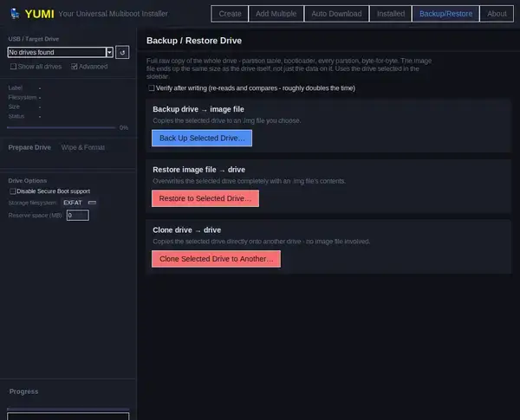Click the Drive Options label
The image size is (520, 420).
click(28, 181)
